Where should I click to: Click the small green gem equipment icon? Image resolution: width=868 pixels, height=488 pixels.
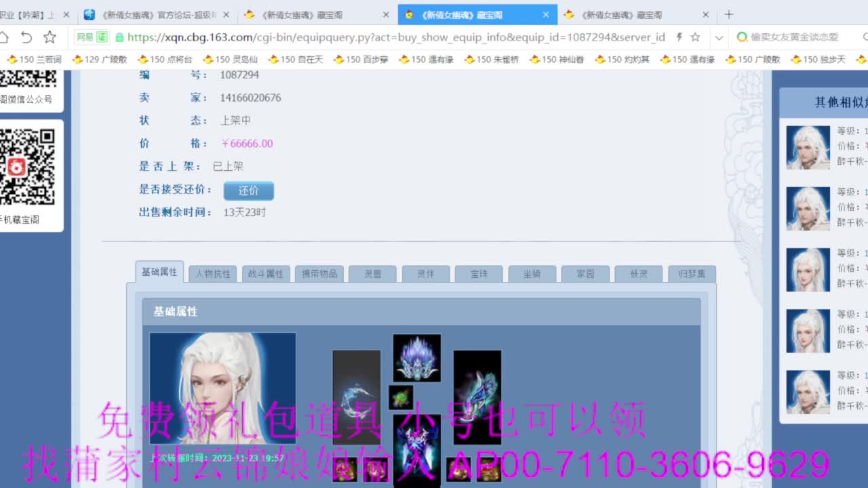tap(401, 397)
